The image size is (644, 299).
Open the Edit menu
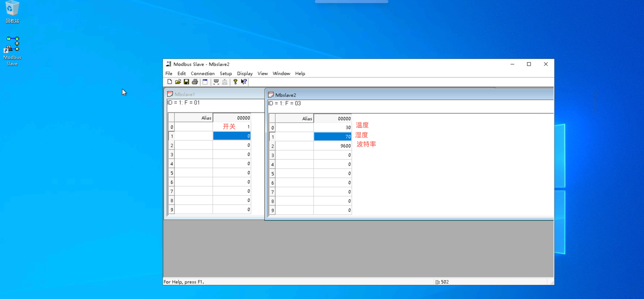[x=181, y=74]
